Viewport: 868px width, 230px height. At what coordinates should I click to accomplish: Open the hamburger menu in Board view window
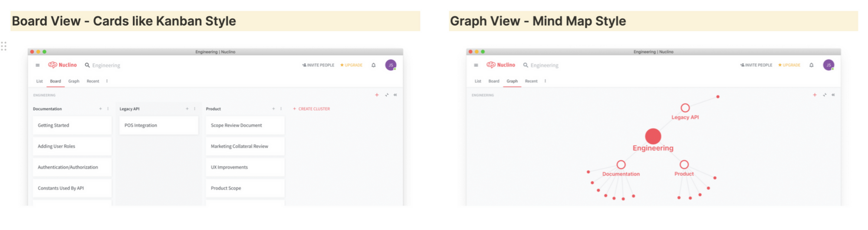click(x=38, y=65)
